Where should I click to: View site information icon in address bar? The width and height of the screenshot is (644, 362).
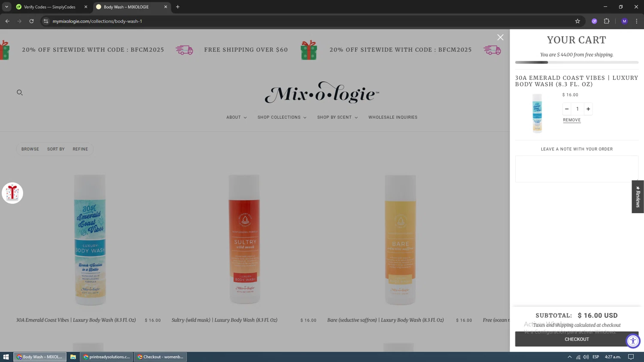click(x=46, y=21)
